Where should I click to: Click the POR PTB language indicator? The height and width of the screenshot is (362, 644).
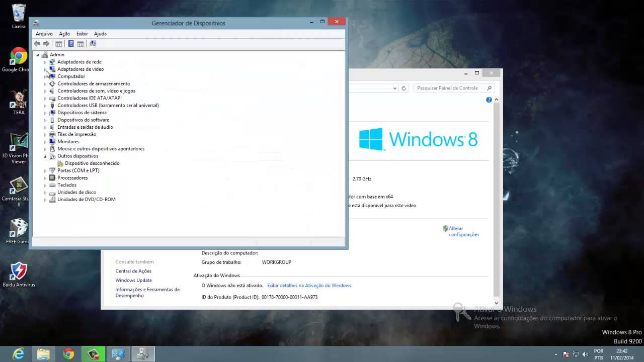pyautogui.click(x=599, y=354)
